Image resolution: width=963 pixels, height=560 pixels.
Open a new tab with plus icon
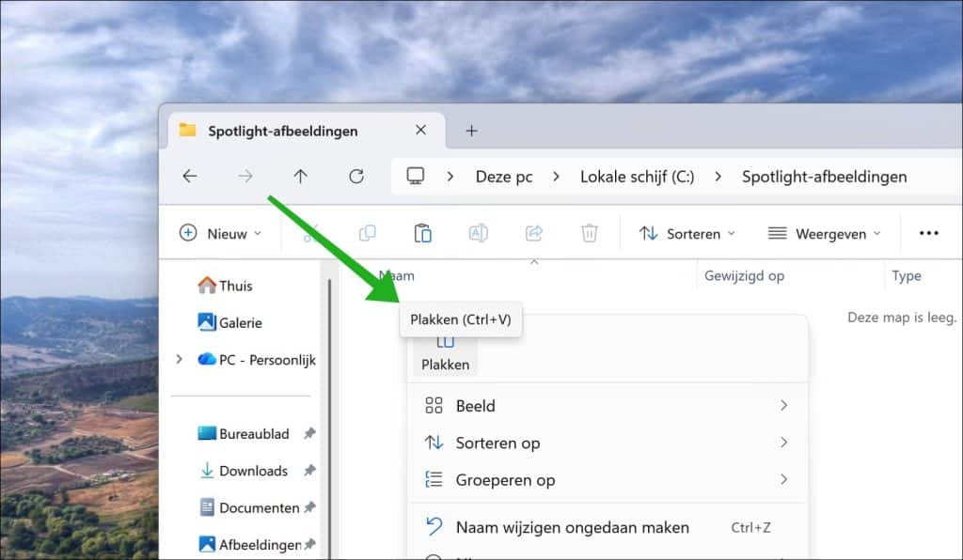click(x=472, y=131)
